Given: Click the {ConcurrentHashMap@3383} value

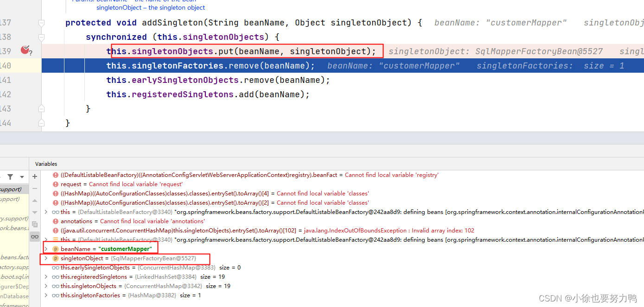Looking at the screenshot, I should point(177,268).
